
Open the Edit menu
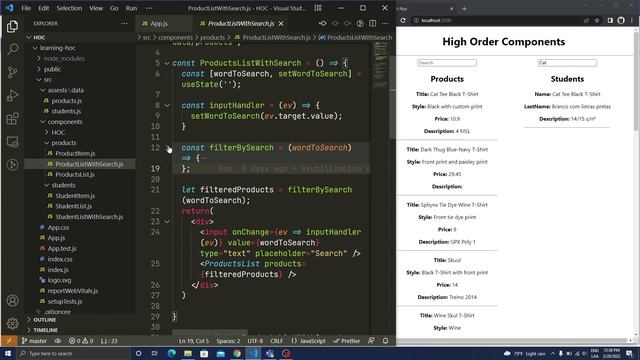[43, 8]
